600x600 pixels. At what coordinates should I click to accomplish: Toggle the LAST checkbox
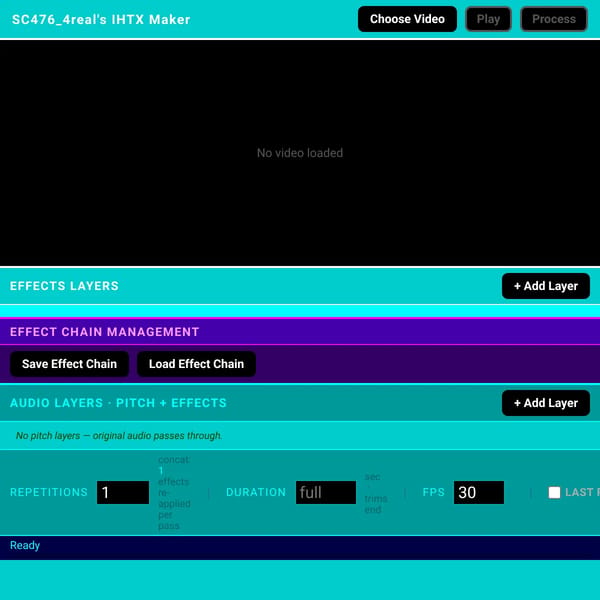(554, 492)
